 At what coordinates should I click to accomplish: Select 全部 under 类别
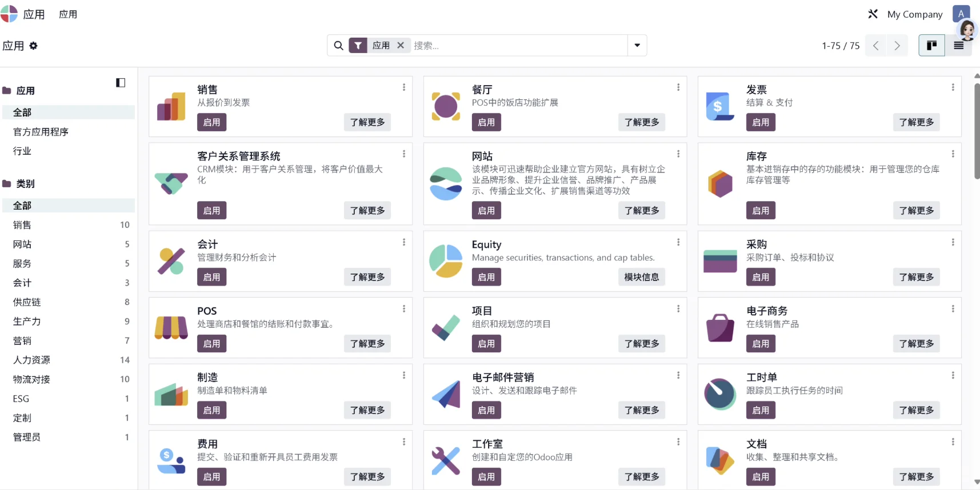tap(69, 206)
